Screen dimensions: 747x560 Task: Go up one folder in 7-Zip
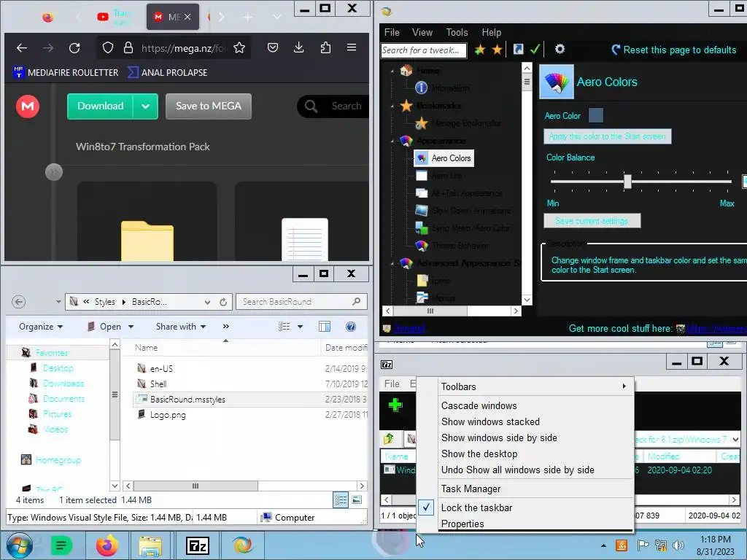(x=389, y=438)
